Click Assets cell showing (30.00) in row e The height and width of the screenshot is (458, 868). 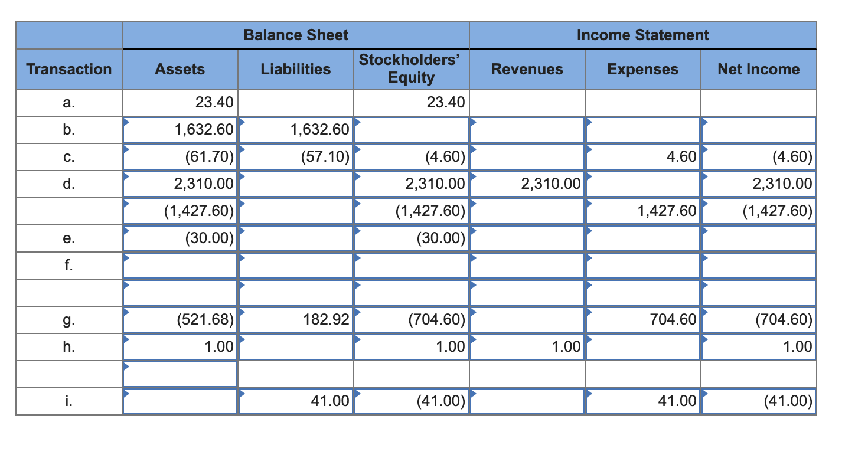(180, 238)
